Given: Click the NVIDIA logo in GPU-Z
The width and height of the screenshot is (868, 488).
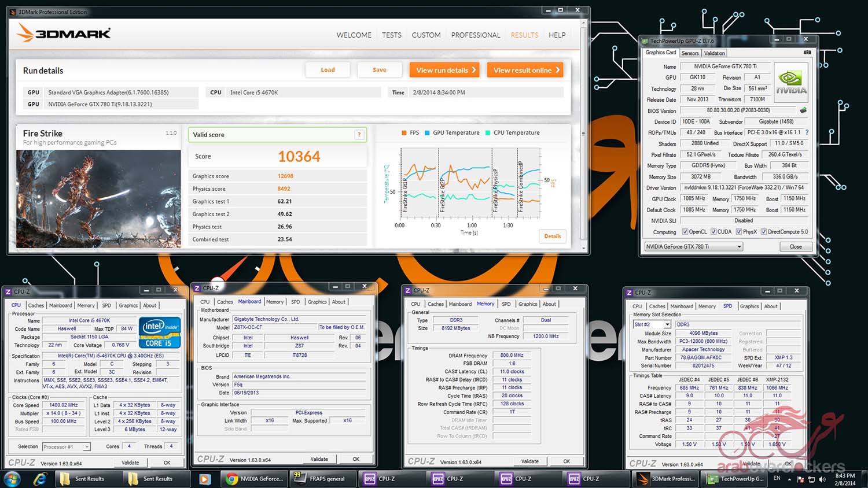Looking at the screenshot, I should (x=790, y=82).
